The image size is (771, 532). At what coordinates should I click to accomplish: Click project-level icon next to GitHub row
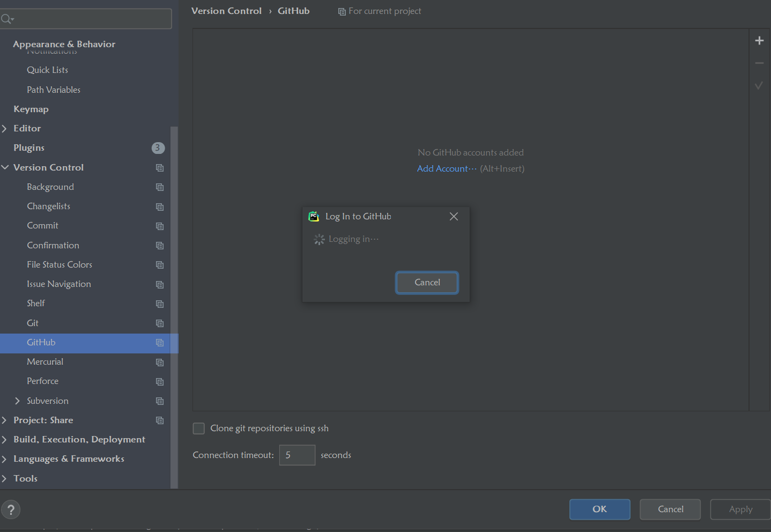click(160, 343)
